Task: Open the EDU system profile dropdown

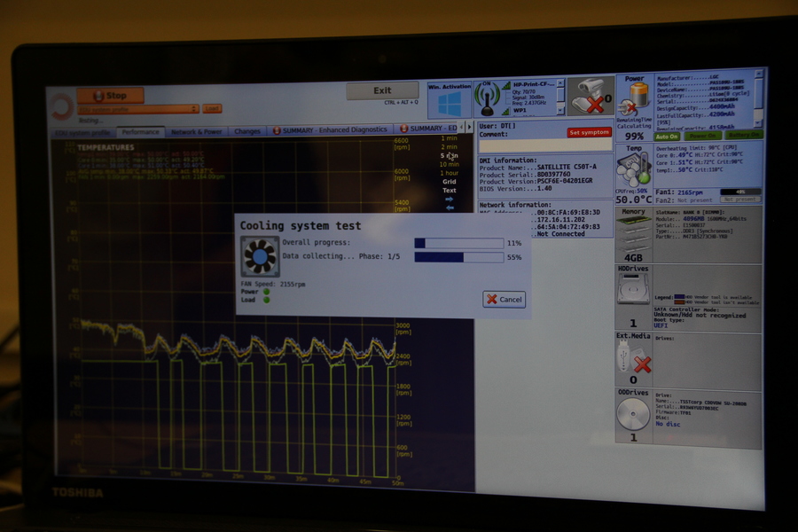Action: coord(138,109)
